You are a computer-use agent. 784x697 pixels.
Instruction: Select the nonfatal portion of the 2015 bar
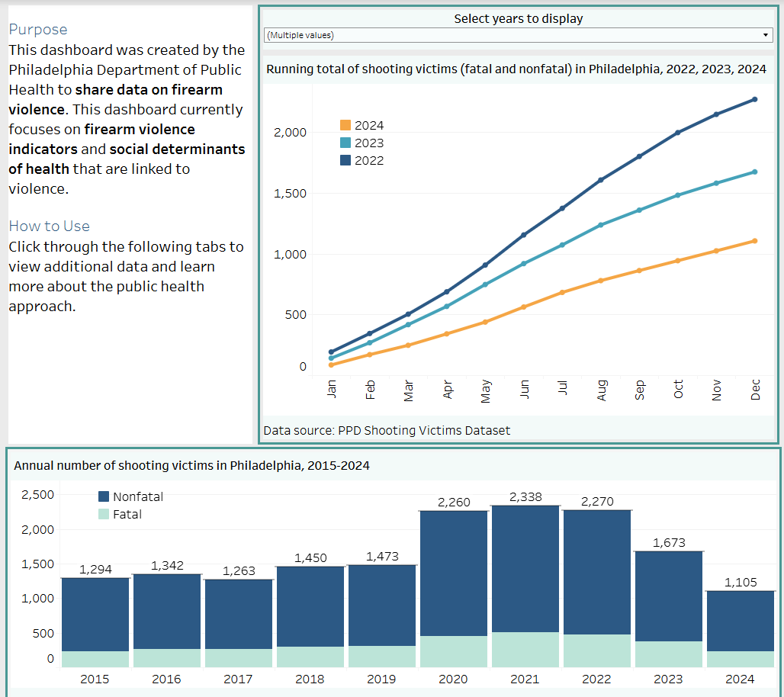point(95,614)
